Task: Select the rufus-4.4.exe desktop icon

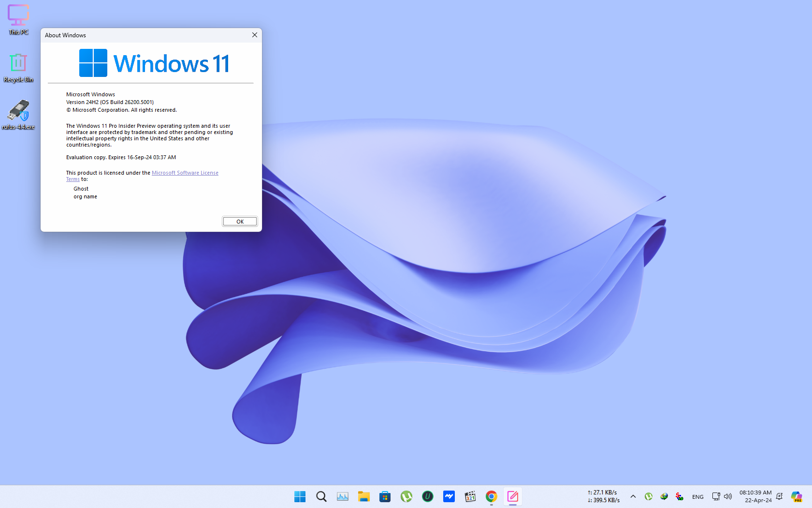Action: 18,115
